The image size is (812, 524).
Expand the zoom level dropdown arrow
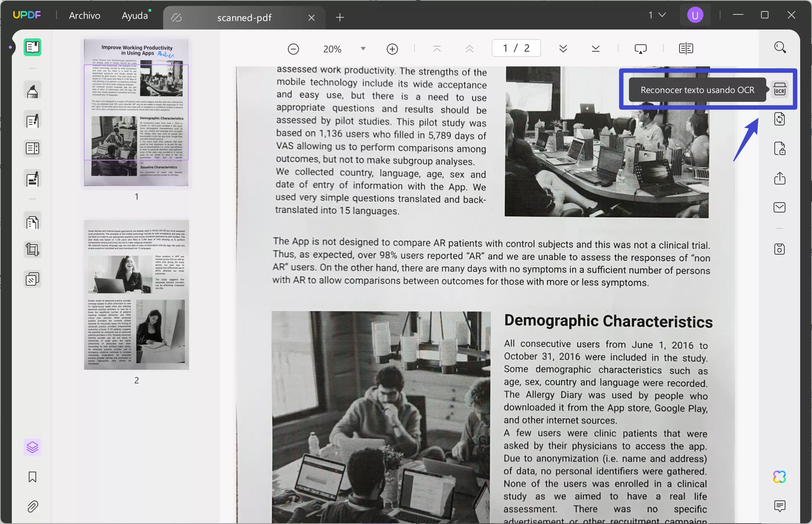tap(363, 49)
